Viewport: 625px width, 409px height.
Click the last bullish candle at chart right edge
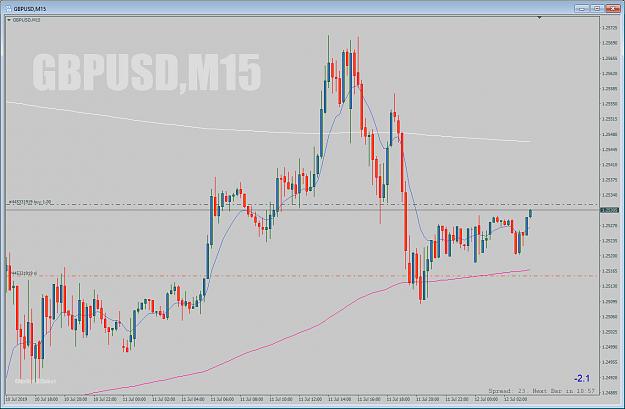(x=531, y=213)
